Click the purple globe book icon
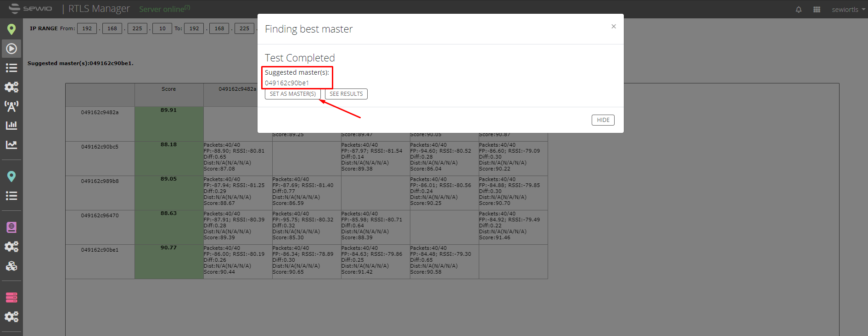The image size is (868, 336). 11,227
